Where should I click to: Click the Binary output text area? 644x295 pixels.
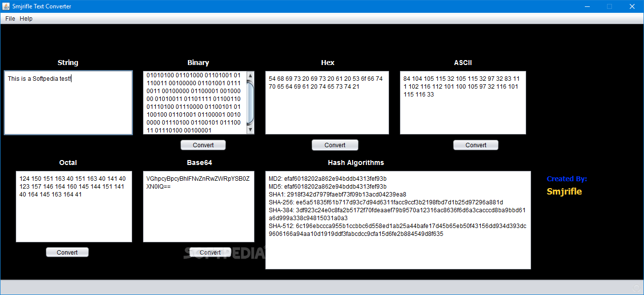click(x=195, y=102)
